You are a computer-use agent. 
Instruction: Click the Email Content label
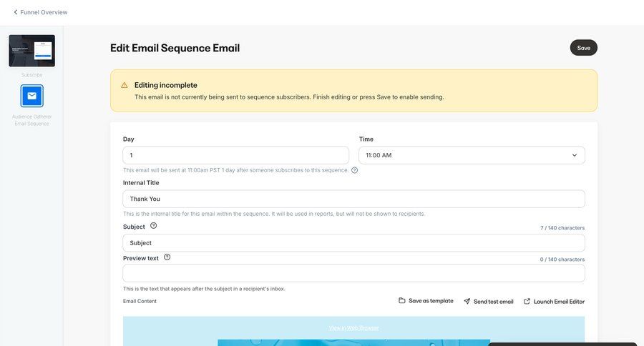click(x=140, y=301)
